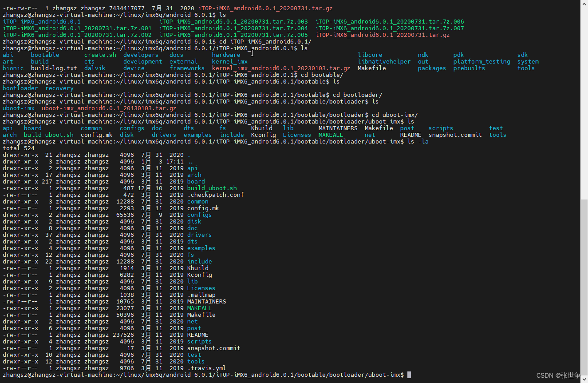The image size is (588, 383).
Task: Click size '10765' in the MAINTAINERS row
Action: (x=125, y=302)
